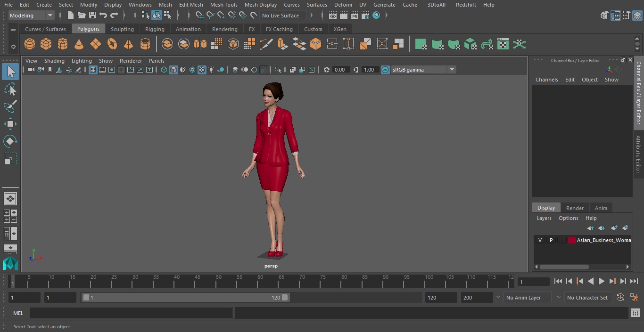The image size is (644, 332).
Task: Open the shelf tab selector menu icon
Action: 13,29
